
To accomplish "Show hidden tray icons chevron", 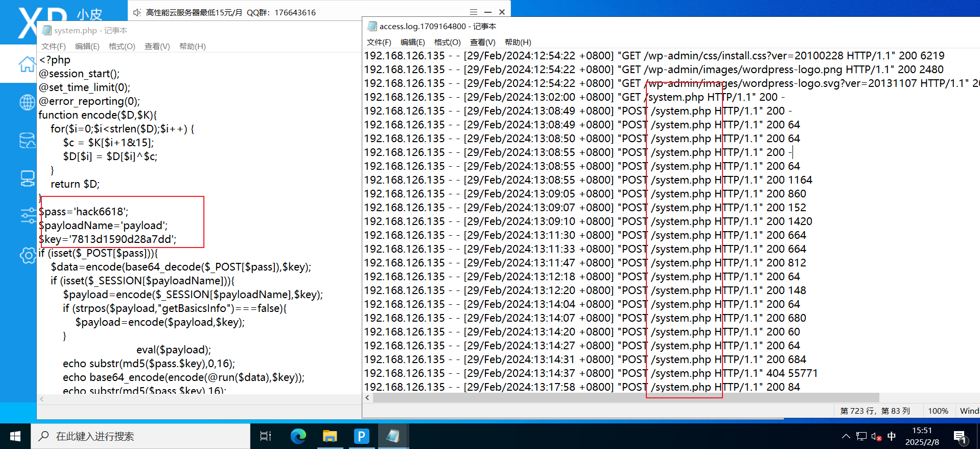I will [x=846, y=436].
